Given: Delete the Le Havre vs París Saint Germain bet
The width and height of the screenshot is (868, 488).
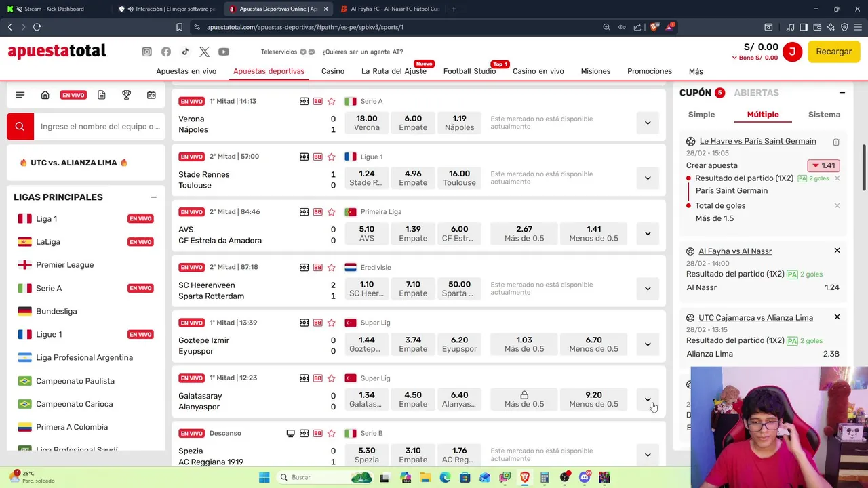Looking at the screenshot, I should 835,142.
